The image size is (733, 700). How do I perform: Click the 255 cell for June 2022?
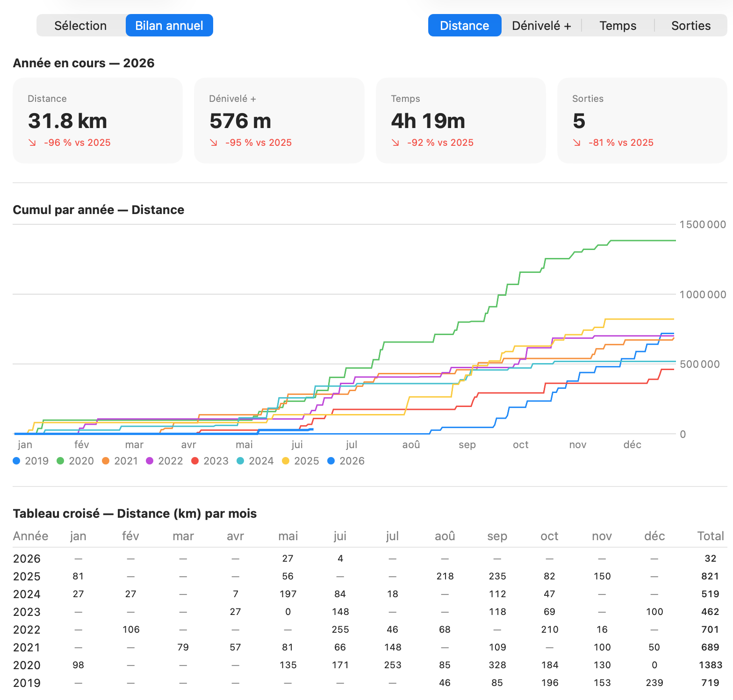point(340,629)
